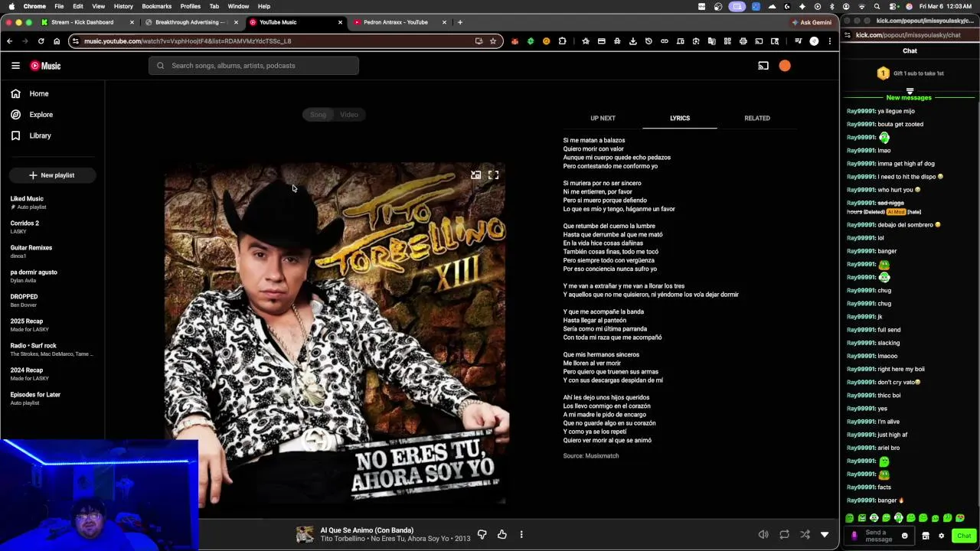Open emoji picker in Kick chat input
Screen dimensions: 980x551
[x=904, y=536]
